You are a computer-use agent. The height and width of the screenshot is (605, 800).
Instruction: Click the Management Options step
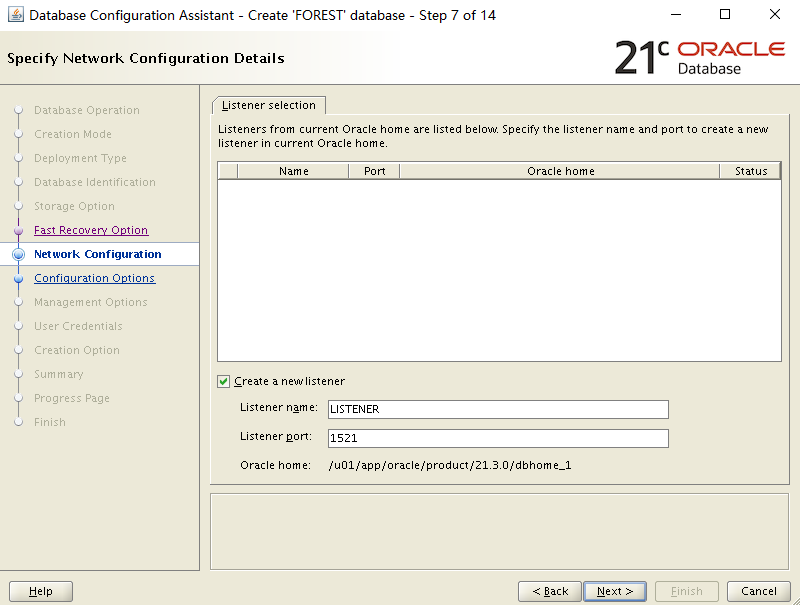(x=90, y=302)
